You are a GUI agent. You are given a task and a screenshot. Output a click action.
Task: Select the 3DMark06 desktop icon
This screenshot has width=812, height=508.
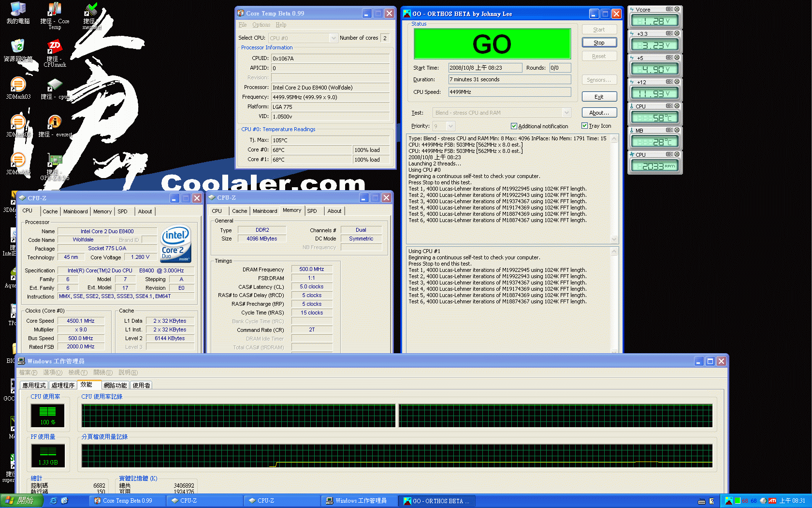(x=18, y=164)
